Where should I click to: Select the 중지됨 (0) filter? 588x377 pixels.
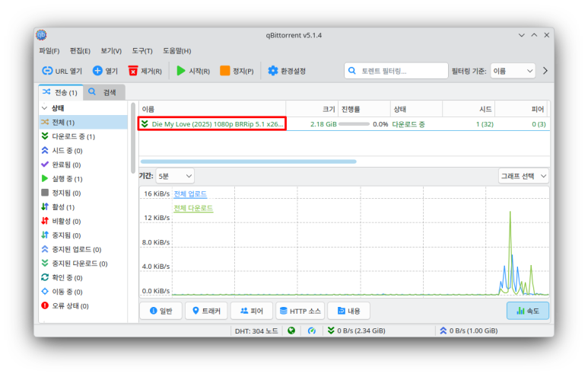tap(83, 235)
